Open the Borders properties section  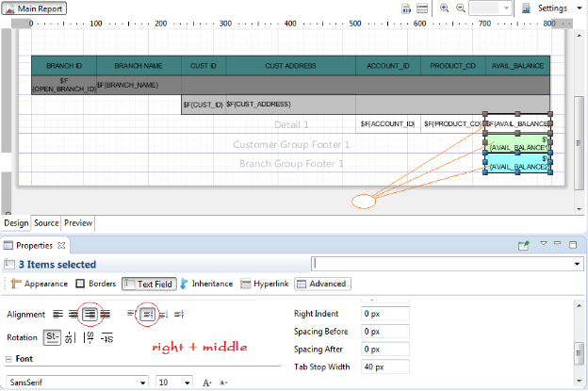[x=94, y=283]
